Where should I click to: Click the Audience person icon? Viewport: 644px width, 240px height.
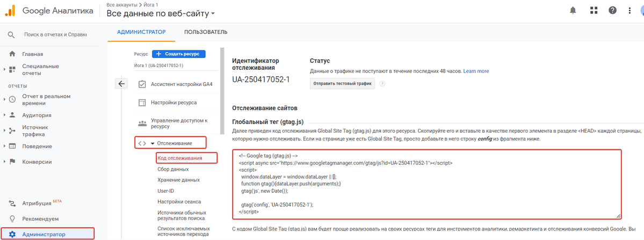(12, 115)
